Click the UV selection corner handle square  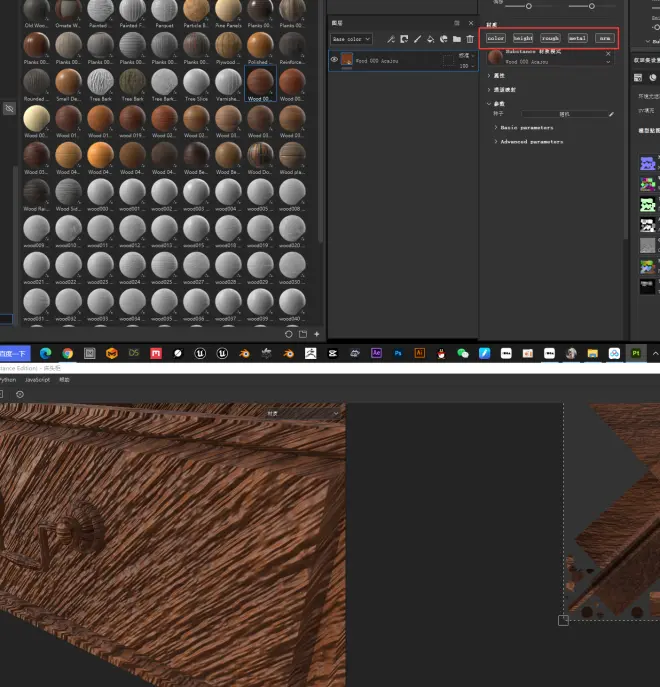click(x=563, y=620)
